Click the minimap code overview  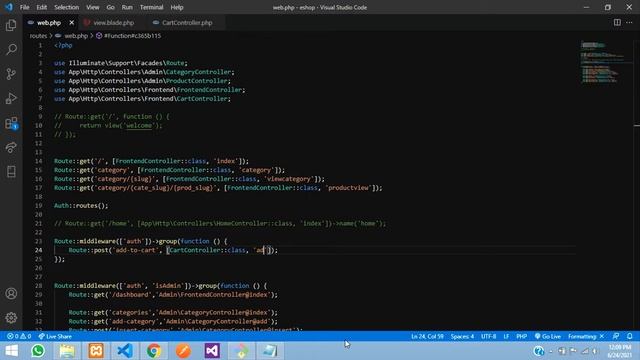point(605,62)
